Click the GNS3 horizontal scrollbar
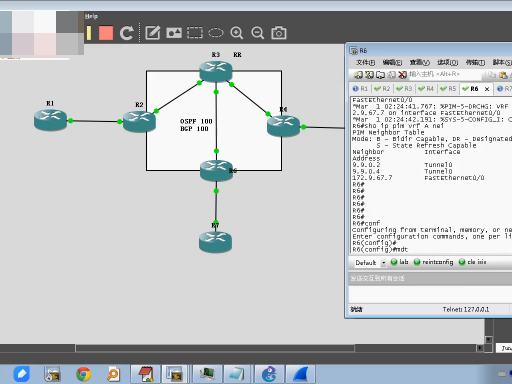512x384 pixels. [215, 348]
